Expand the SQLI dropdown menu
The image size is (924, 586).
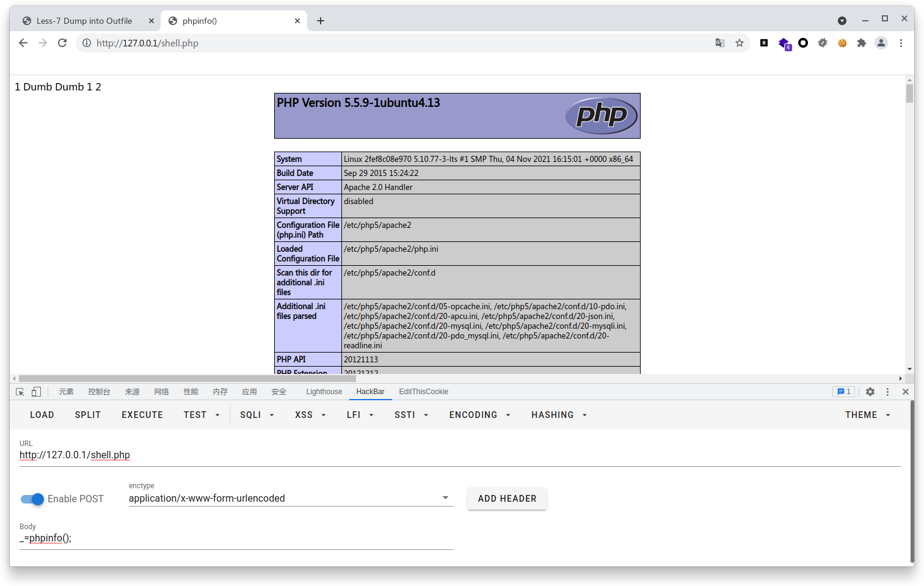[x=257, y=415]
